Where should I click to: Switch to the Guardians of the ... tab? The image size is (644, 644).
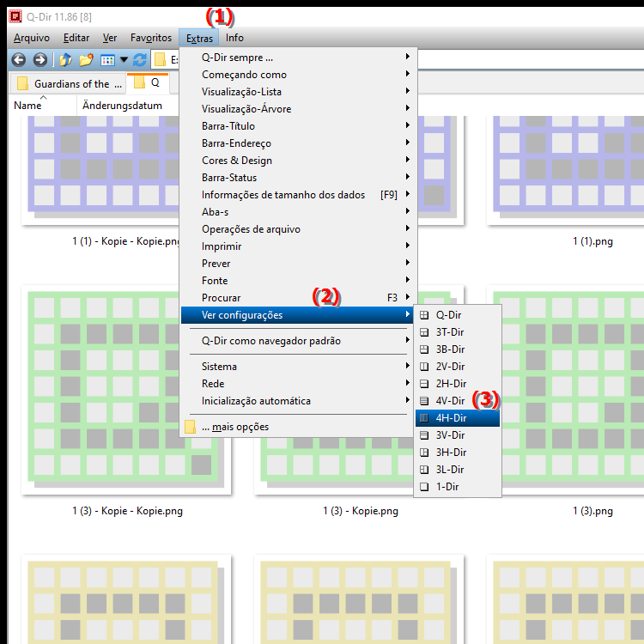click(68, 84)
